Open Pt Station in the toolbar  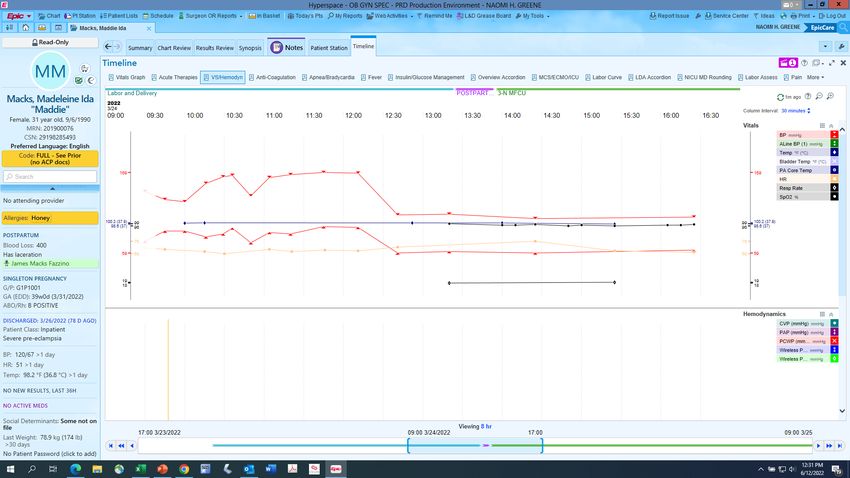(80, 16)
